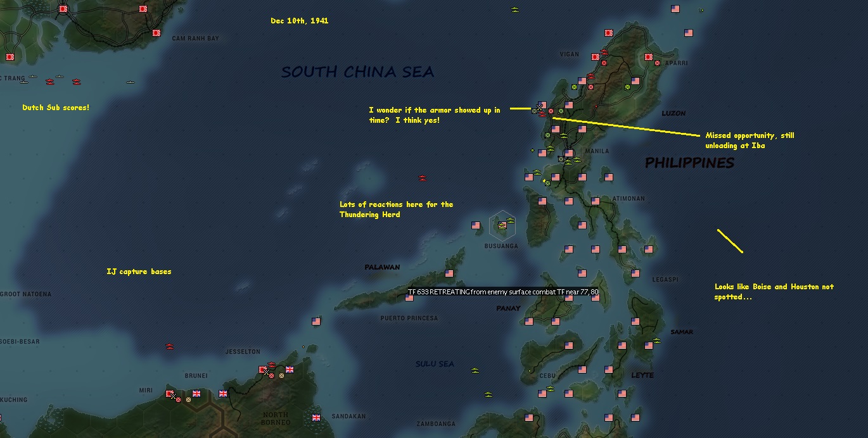Select green Allied ship icon in Sulu Sea
The height and width of the screenshot is (438, 868).
pyautogui.click(x=475, y=370)
